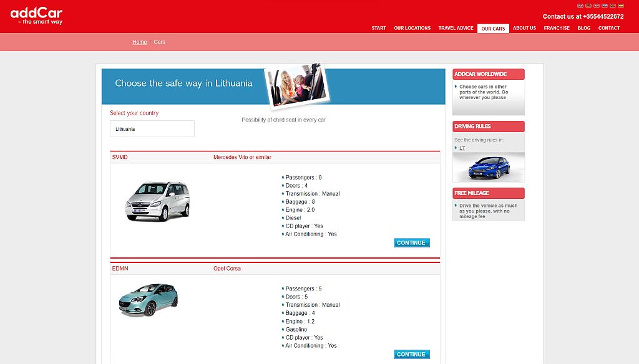
Task: Open the OUR CARS menu item
Action: tap(493, 28)
